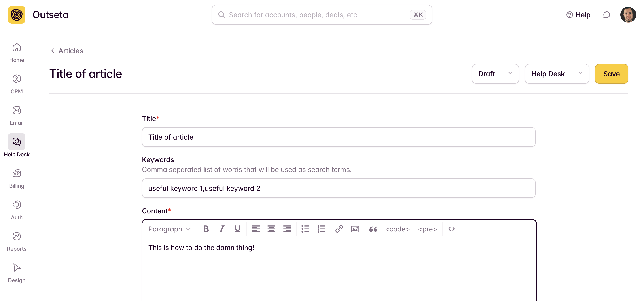Expand the Help Desk category dropdown

pyautogui.click(x=557, y=74)
